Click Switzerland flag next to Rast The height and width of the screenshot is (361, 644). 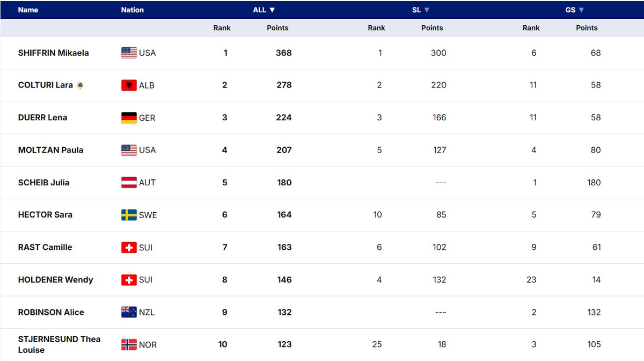point(129,247)
